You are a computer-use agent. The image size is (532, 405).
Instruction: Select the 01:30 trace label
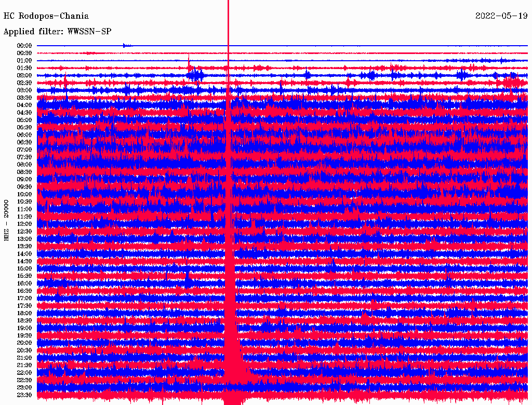pos(24,68)
